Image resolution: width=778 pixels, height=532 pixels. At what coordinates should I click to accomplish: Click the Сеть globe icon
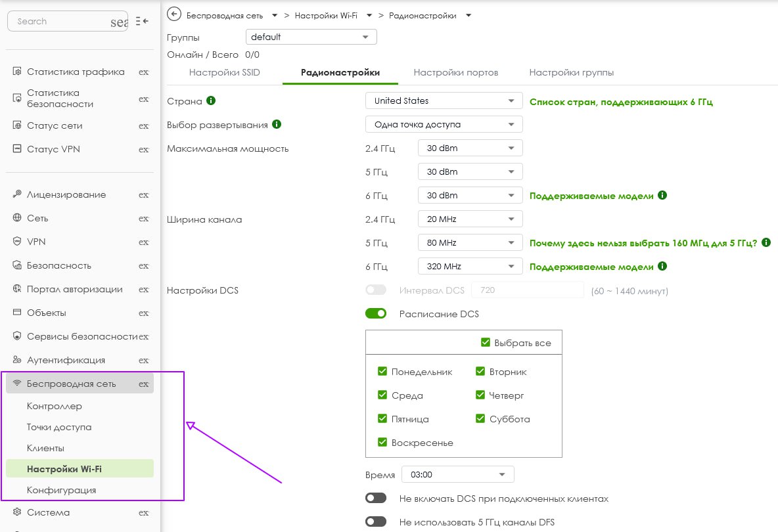(x=17, y=217)
